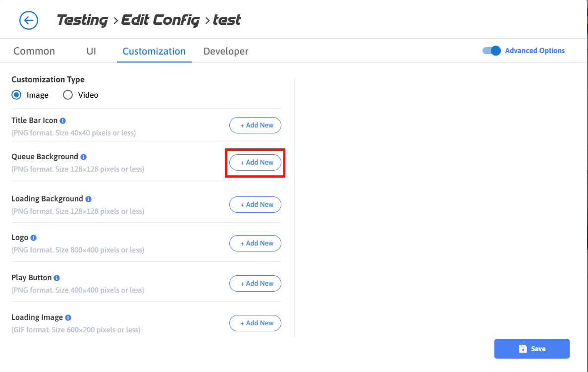Click info icon beside Loading Image
This screenshot has width=588, height=372.
[68, 317]
